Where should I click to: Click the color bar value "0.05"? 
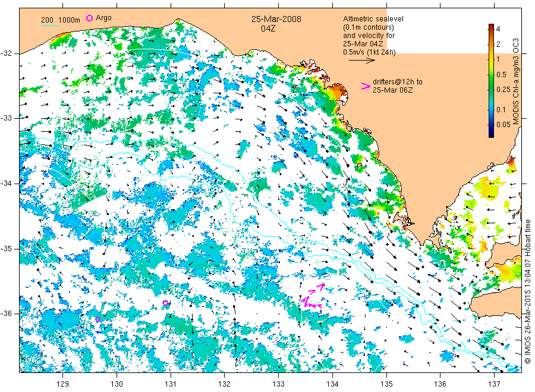point(503,125)
